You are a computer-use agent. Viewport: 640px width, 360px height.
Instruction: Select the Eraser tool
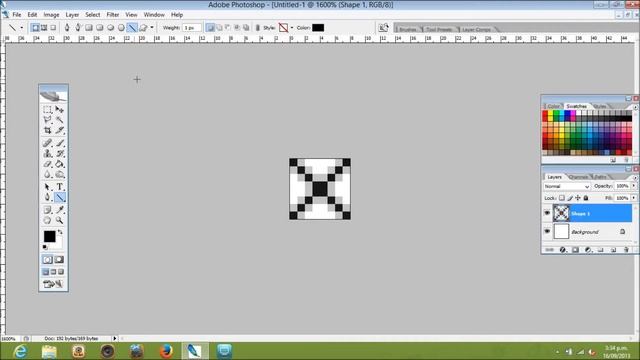[47, 164]
